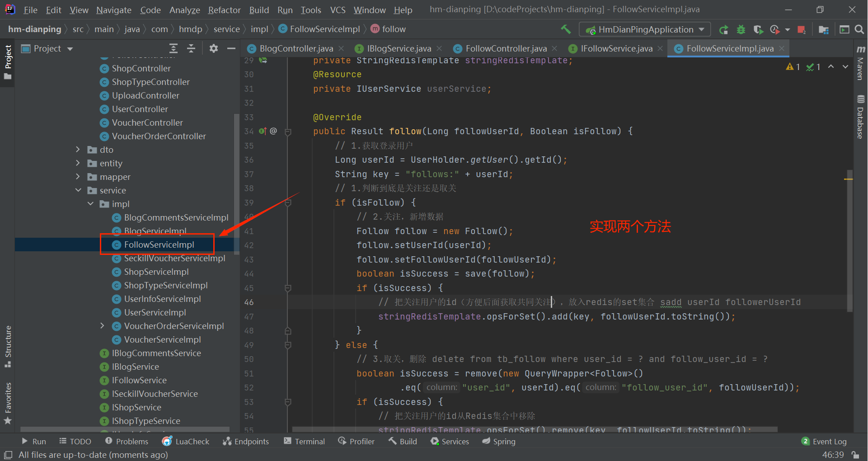The height and width of the screenshot is (461, 868).
Task: Collapse the impl folder
Action: coord(90,204)
